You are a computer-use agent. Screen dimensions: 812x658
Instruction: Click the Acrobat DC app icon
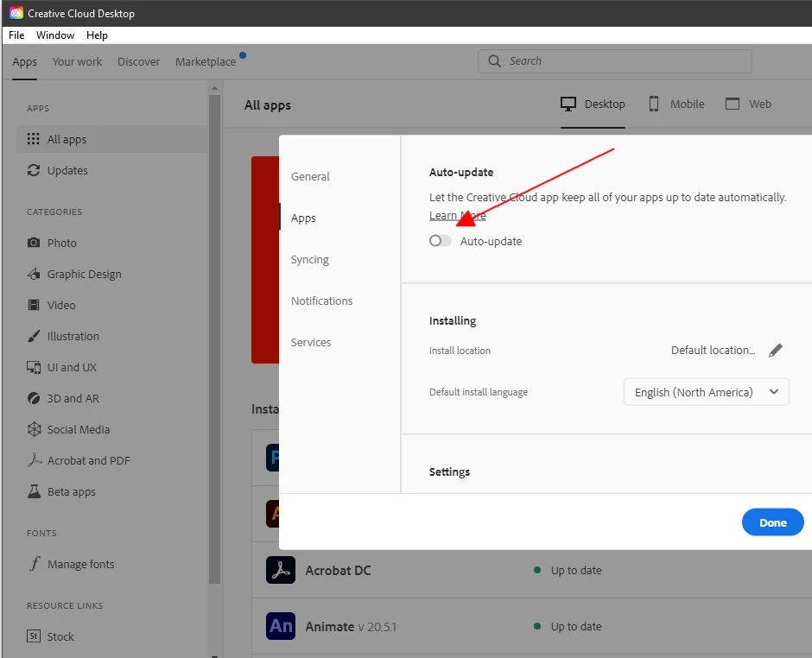[281, 570]
